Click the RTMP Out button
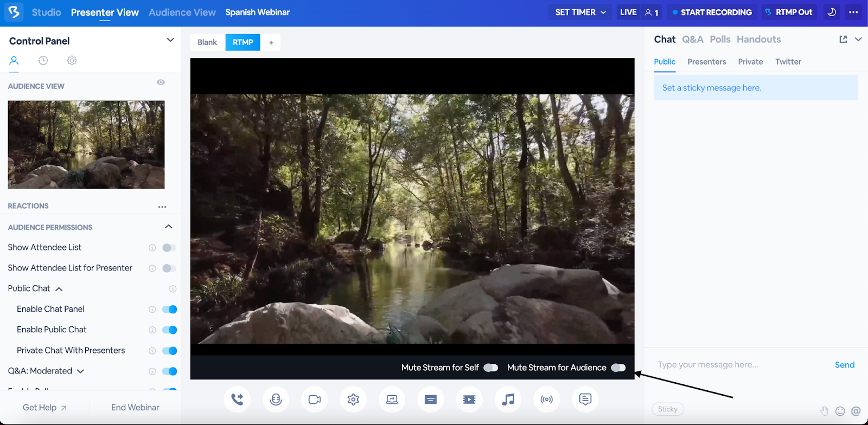Viewport: 868px width, 425px height. [789, 12]
